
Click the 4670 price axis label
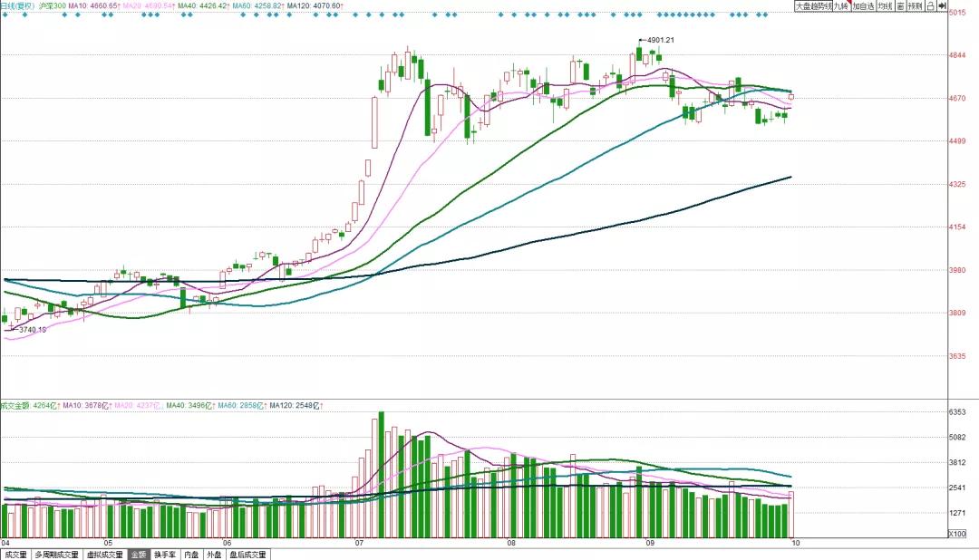point(957,98)
